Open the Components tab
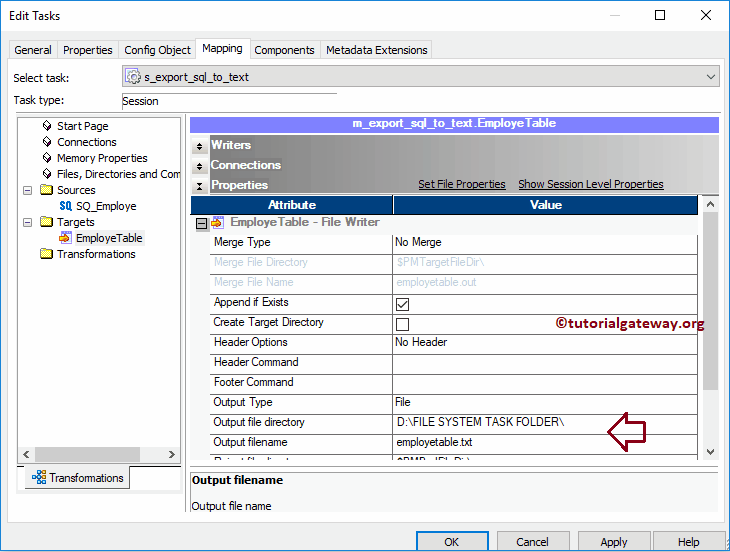 [284, 50]
